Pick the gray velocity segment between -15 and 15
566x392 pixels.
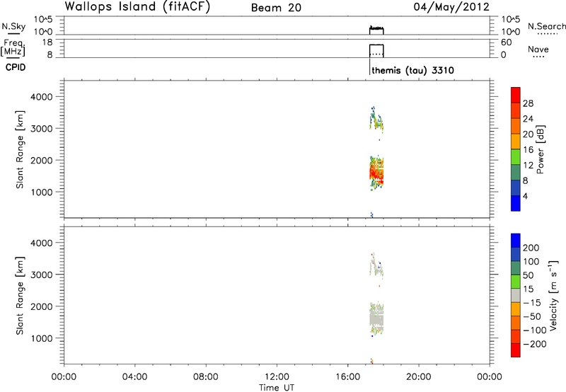516,295
